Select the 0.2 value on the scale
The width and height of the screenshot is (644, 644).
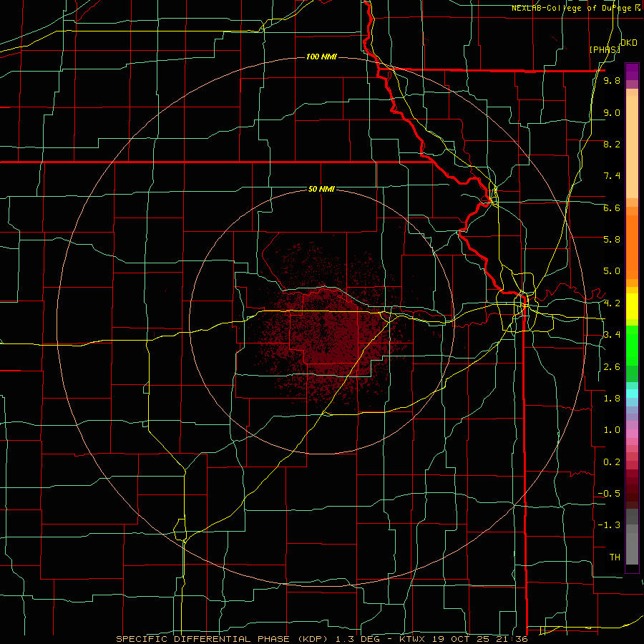pyautogui.click(x=612, y=462)
